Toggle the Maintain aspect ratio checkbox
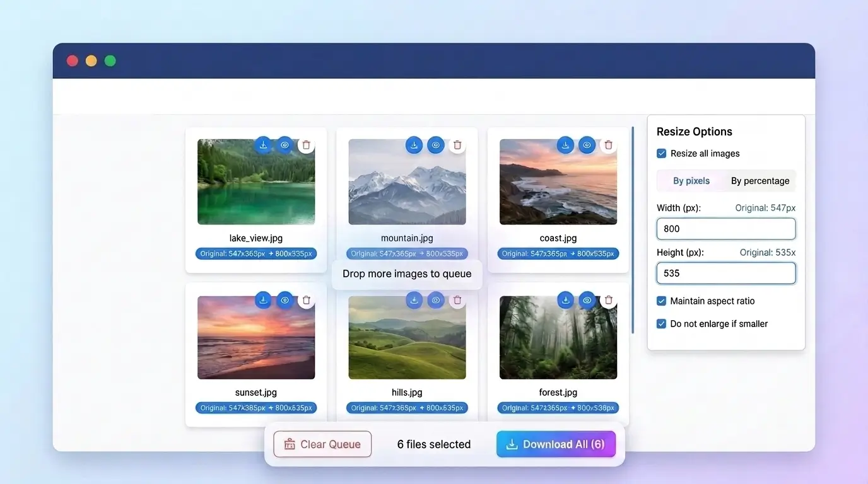868x484 pixels. click(x=662, y=301)
